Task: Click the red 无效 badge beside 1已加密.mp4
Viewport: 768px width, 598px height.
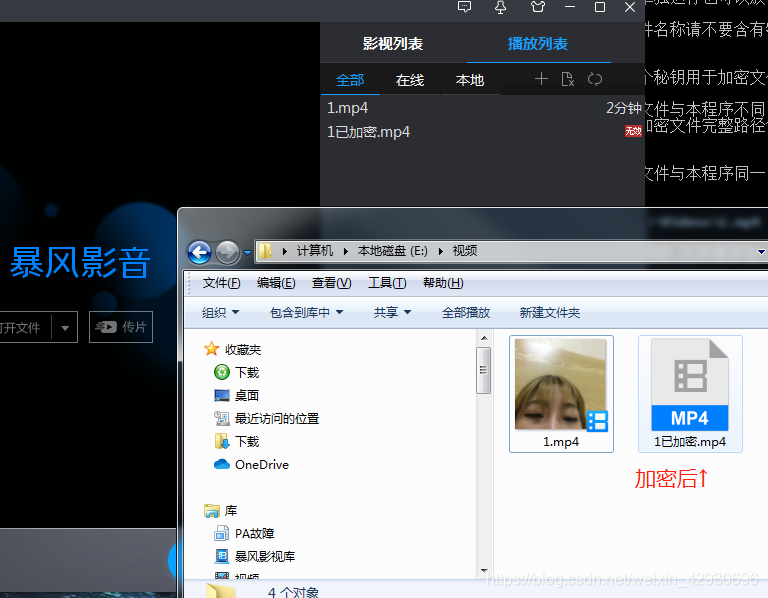Action: point(633,131)
